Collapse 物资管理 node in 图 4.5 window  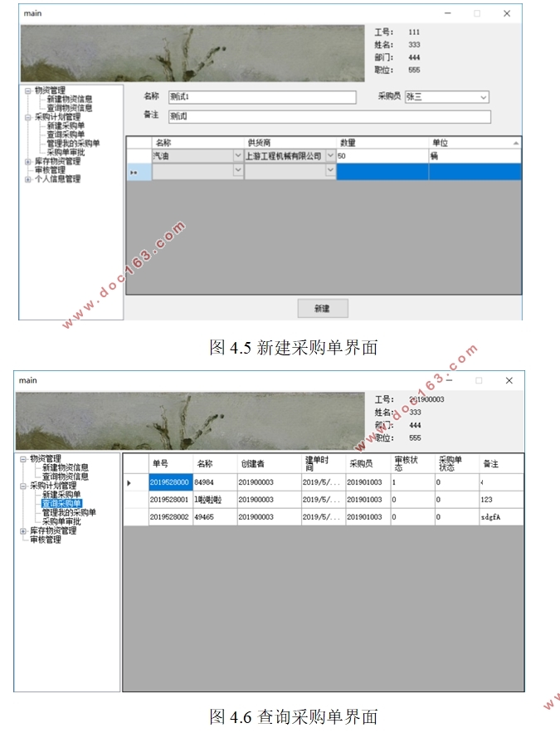[x=27, y=90]
